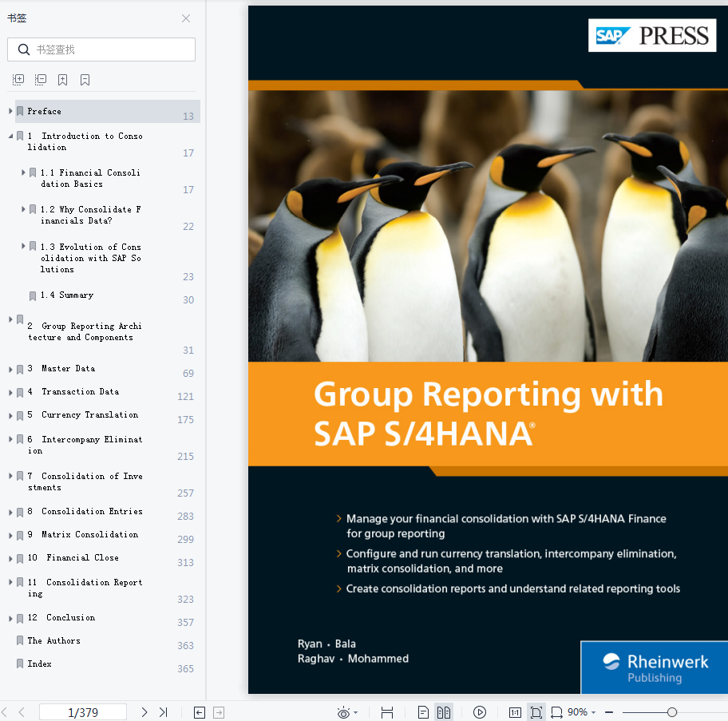This screenshot has height=721, width=728.
Task: Click the rotate page icon
Action: coord(556,712)
